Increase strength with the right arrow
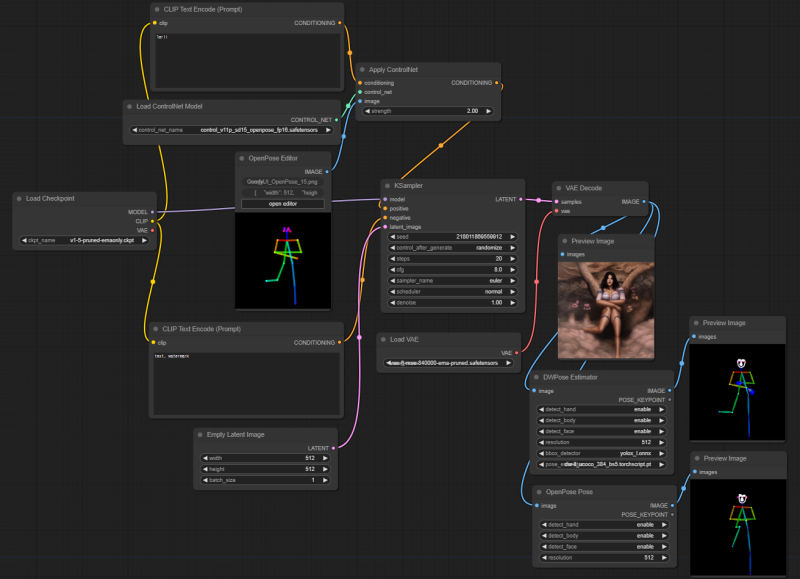 pyautogui.click(x=488, y=111)
